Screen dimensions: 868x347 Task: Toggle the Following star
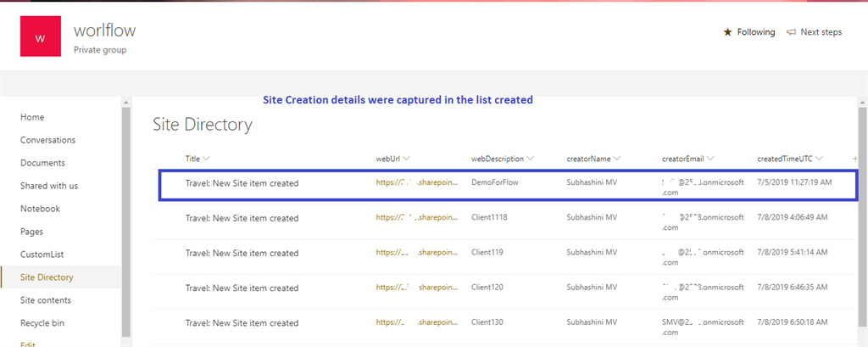click(x=727, y=32)
